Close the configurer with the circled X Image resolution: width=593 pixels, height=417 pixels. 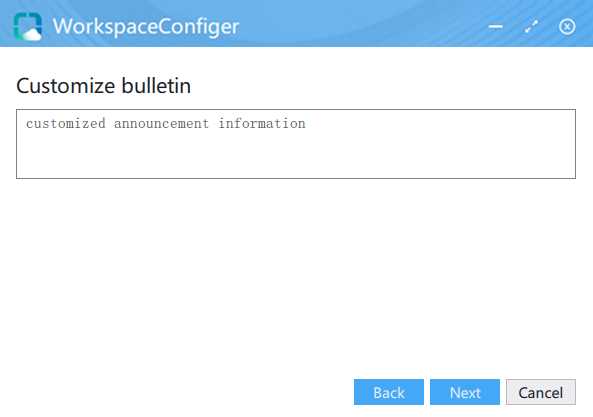pos(567,26)
